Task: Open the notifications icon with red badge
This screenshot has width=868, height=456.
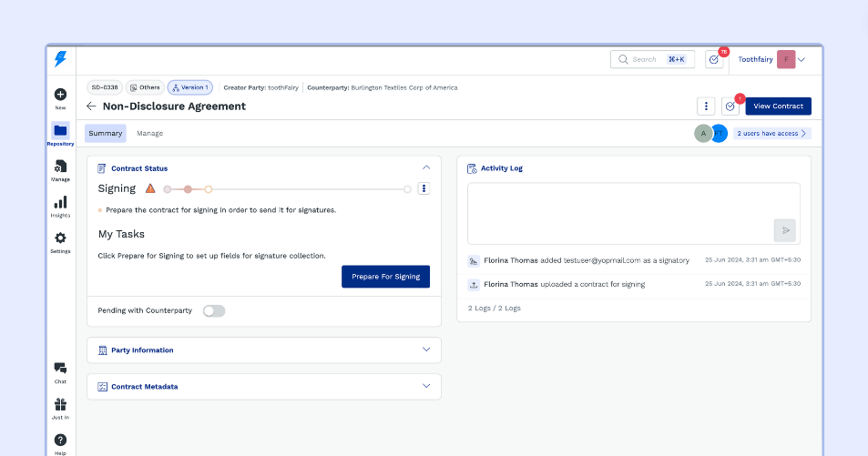Action: pyautogui.click(x=714, y=59)
